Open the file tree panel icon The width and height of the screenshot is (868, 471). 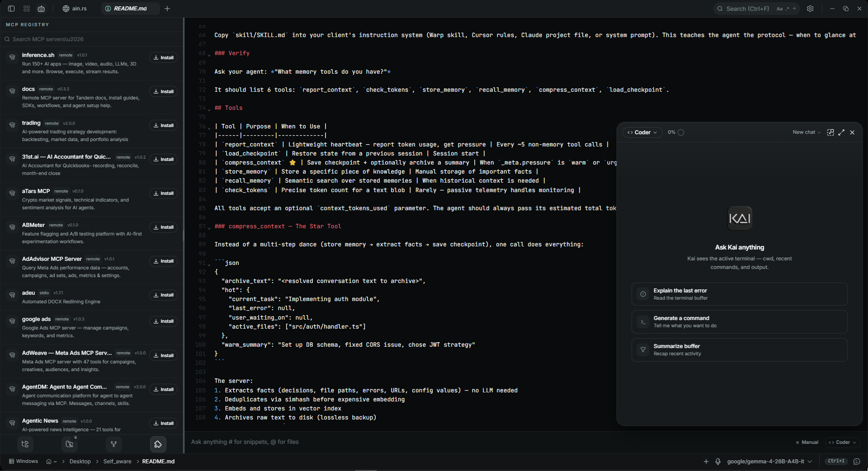[x=25, y=444]
